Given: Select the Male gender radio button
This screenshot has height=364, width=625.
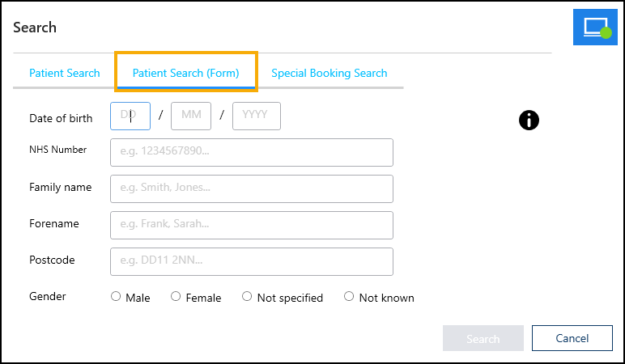Looking at the screenshot, I should point(116,297).
